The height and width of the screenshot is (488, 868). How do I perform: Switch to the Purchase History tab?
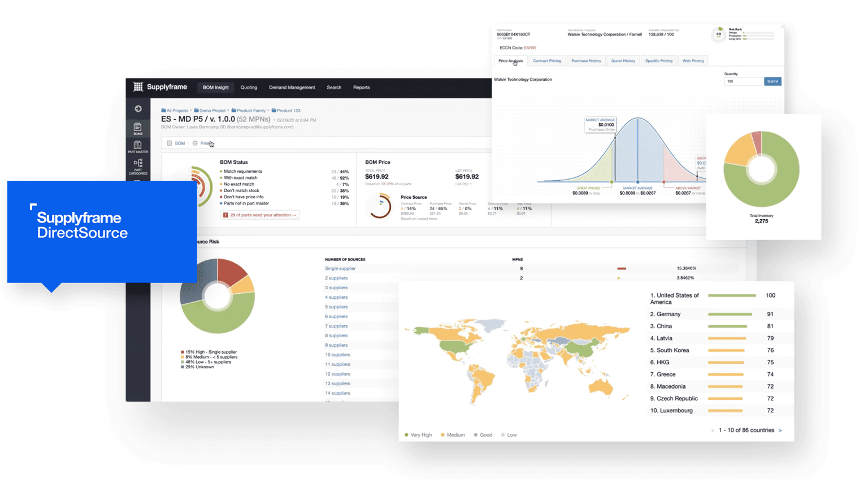coord(586,61)
